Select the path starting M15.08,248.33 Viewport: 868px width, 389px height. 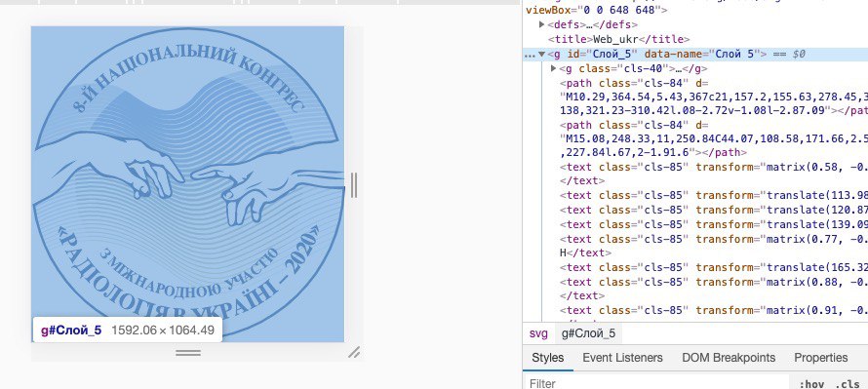coord(714,138)
